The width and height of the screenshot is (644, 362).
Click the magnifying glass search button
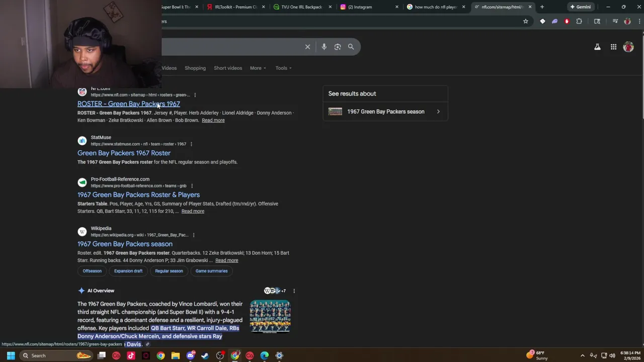pyautogui.click(x=351, y=47)
